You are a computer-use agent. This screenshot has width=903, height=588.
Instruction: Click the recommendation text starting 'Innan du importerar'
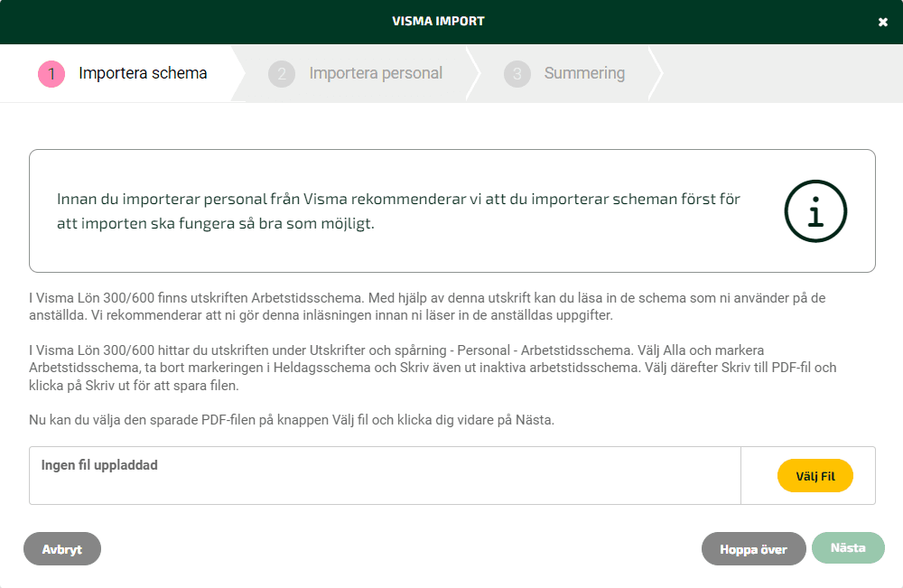click(398, 210)
